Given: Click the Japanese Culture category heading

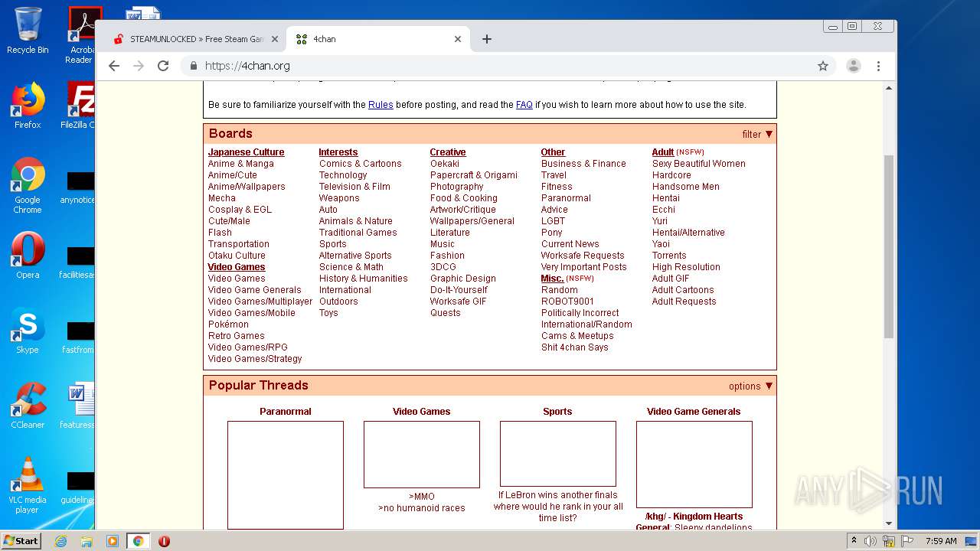Looking at the screenshot, I should 247,152.
